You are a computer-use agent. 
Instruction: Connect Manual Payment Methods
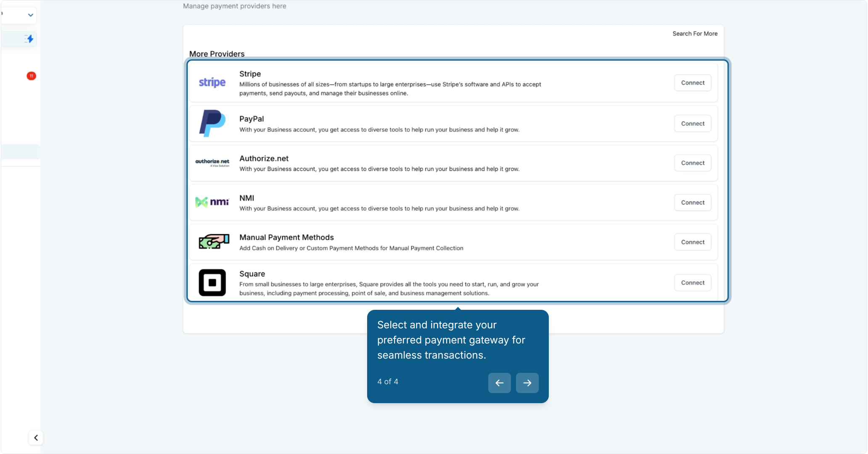pos(693,242)
